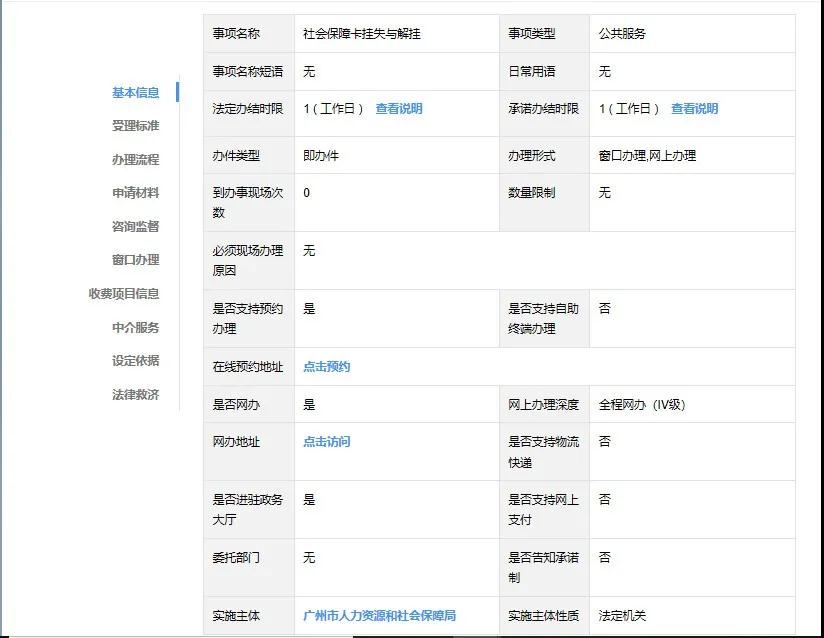Click the 委托部门 label
Screen dimensions: 824x638
click(x=236, y=558)
